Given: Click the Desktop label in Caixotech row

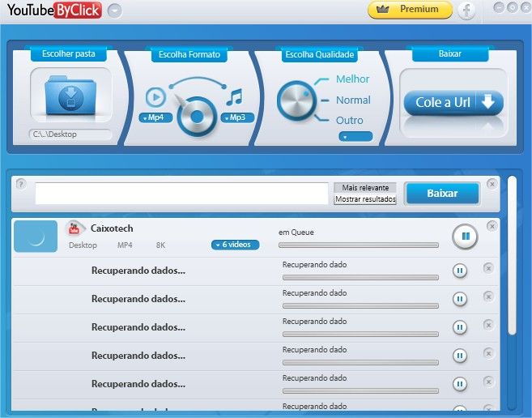Looking at the screenshot, I should pyautogui.click(x=83, y=245).
